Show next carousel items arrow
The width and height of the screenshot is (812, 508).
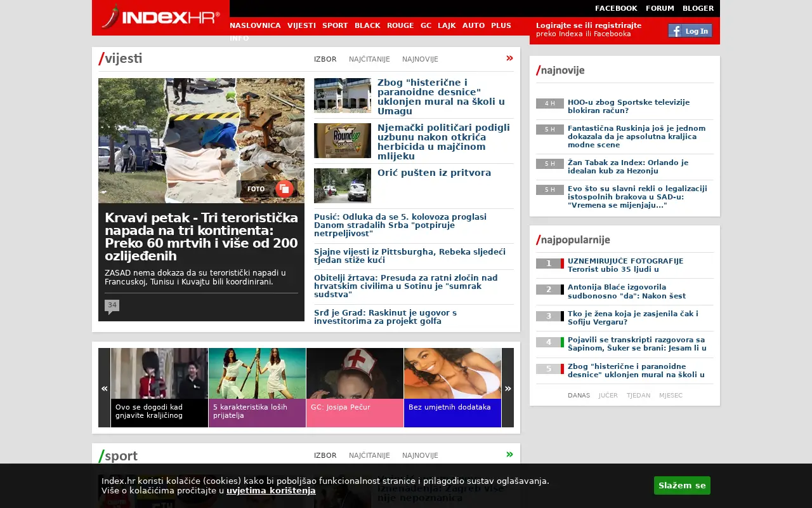507,387
